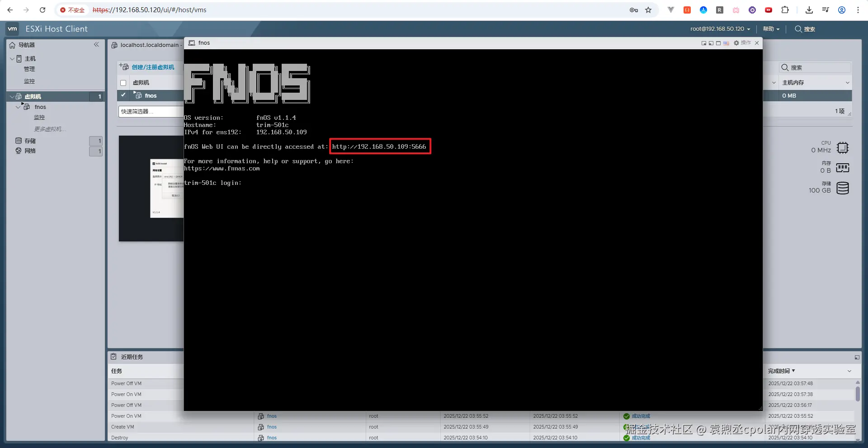
Task: Click the 网络 globe icon in the navigator
Action: tap(19, 151)
